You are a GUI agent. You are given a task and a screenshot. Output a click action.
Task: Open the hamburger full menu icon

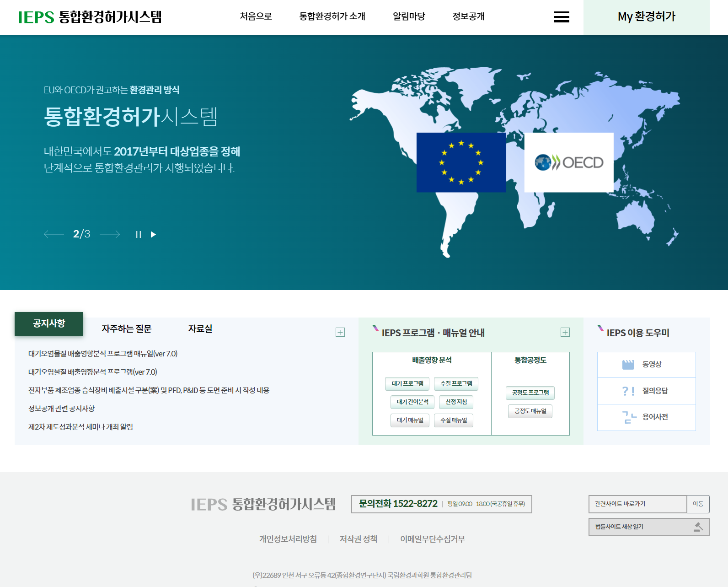coord(562,17)
